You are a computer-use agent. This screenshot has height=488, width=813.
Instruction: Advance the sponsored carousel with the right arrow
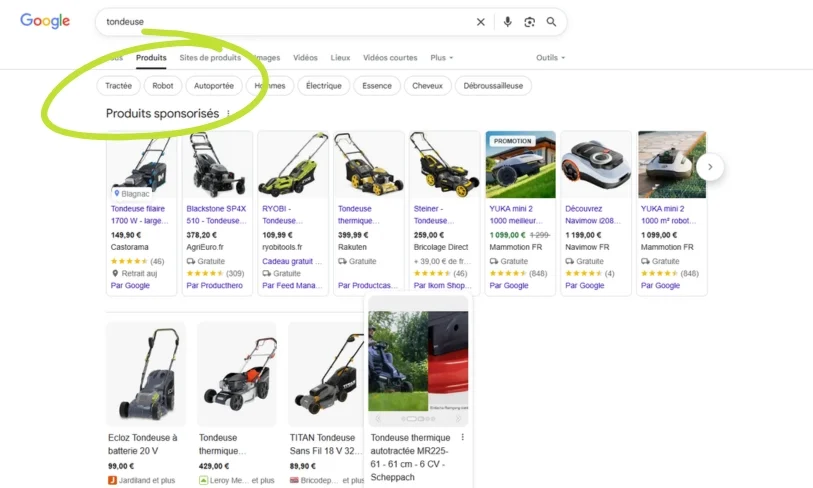(x=710, y=167)
